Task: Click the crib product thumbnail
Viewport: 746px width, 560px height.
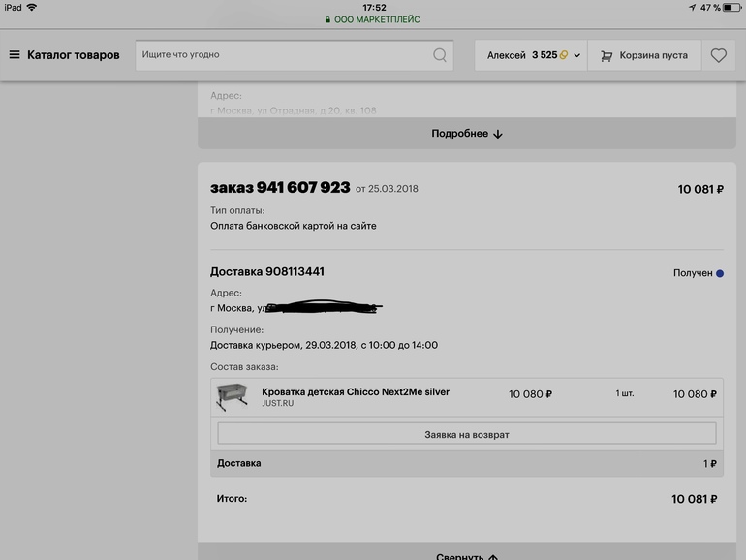Action: pyautogui.click(x=232, y=396)
